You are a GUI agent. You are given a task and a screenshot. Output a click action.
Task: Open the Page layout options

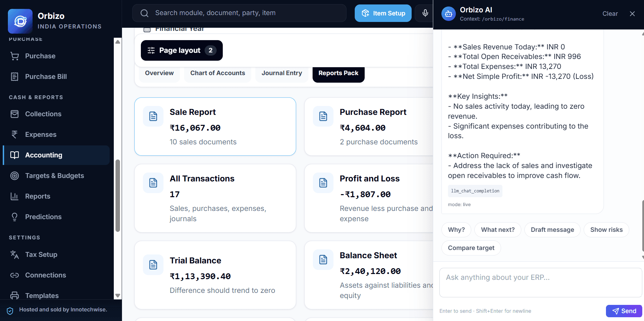point(182,50)
